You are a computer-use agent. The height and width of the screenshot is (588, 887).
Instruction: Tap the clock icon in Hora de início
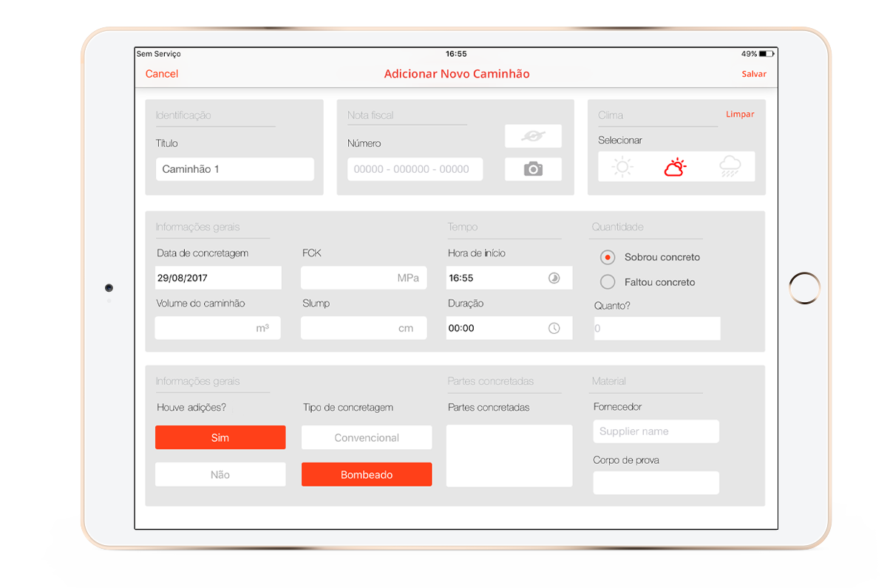tap(554, 278)
